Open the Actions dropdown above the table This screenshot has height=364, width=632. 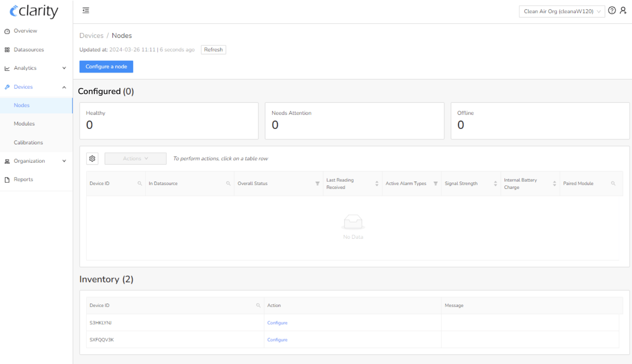[x=135, y=158]
